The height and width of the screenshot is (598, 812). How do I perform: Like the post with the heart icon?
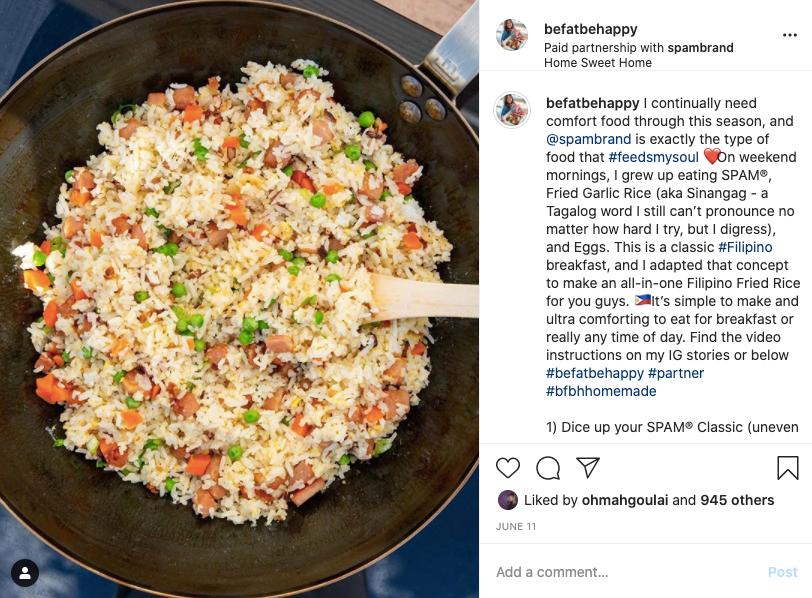coord(508,468)
